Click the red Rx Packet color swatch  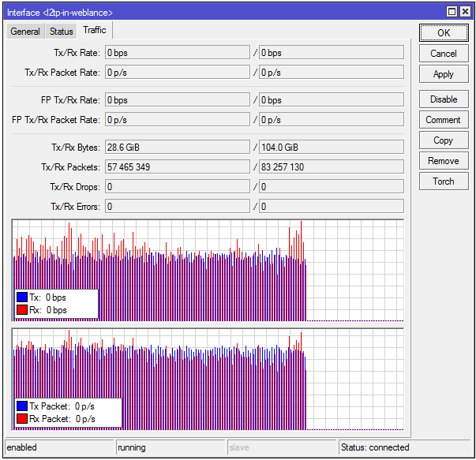pyautogui.click(x=22, y=419)
